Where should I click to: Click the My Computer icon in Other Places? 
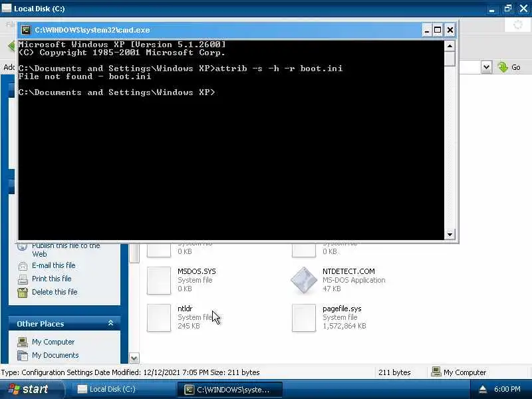tap(23, 342)
